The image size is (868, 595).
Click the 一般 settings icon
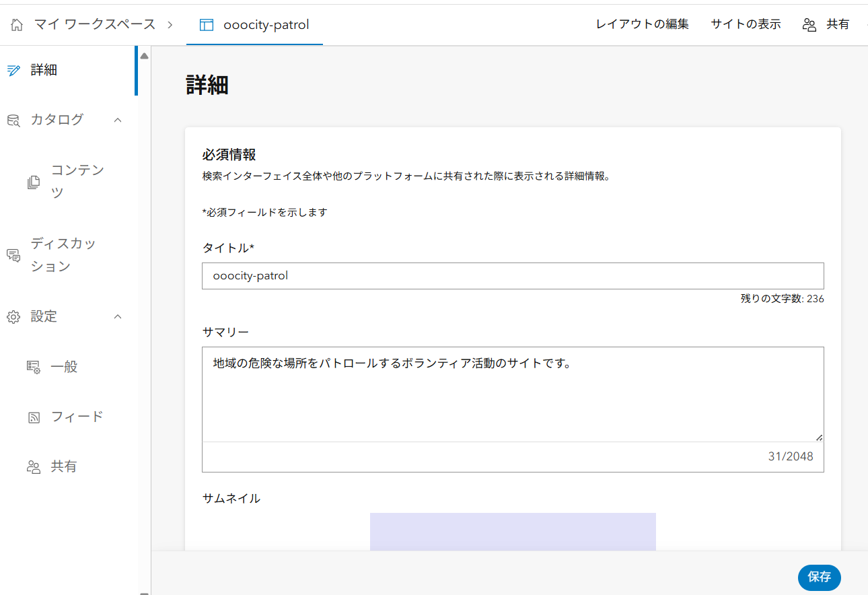point(34,367)
